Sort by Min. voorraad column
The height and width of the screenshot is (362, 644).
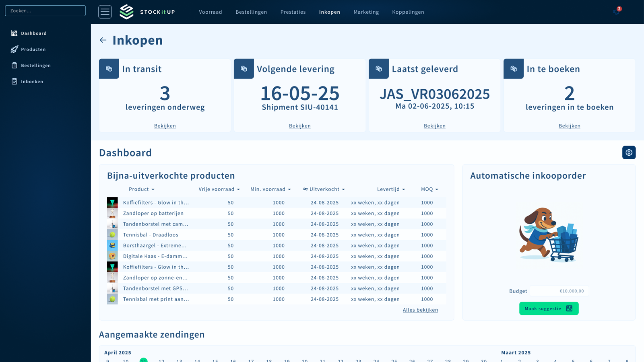(x=270, y=189)
